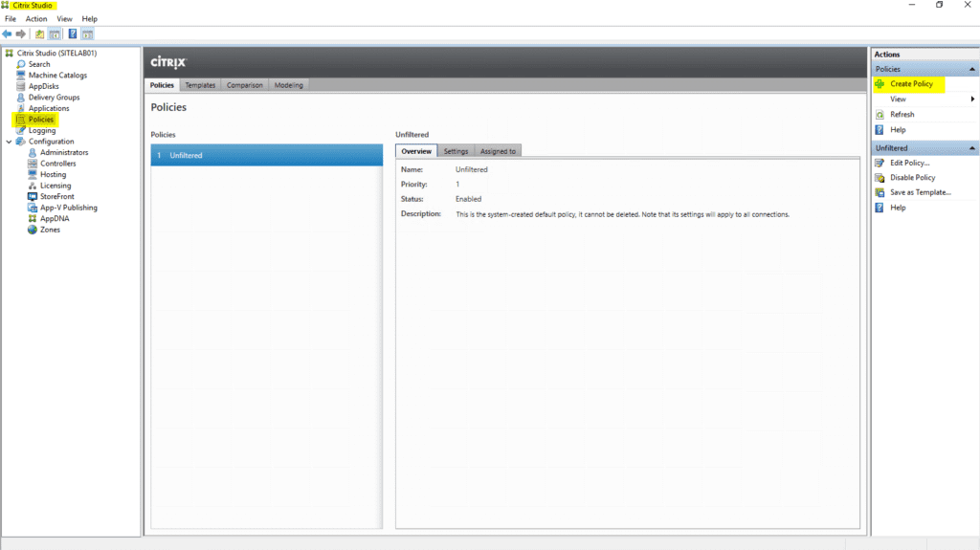Click the Disable Policy icon
Image resolution: width=980 pixels, height=550 pixels.
tap(880, 178)
